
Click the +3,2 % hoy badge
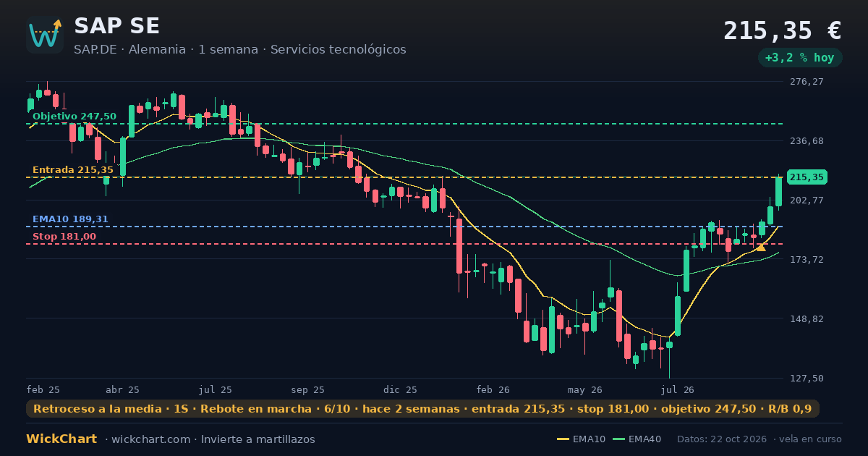[x=800, y=57]
